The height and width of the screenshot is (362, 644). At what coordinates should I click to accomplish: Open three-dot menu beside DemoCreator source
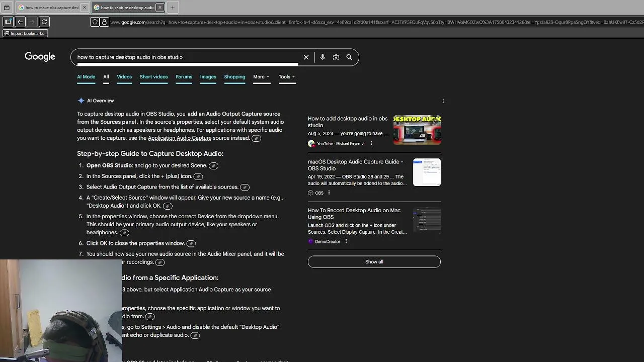[346, 241]
